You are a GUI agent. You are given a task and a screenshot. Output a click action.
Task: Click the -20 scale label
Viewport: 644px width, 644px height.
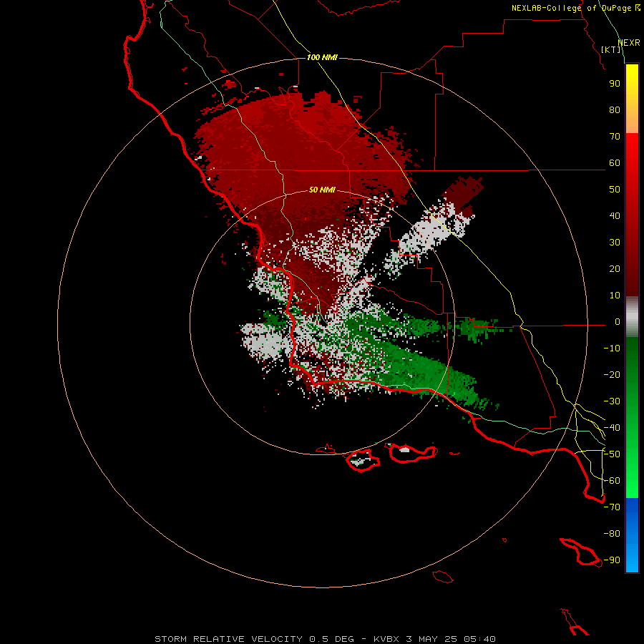click(612, 375)
